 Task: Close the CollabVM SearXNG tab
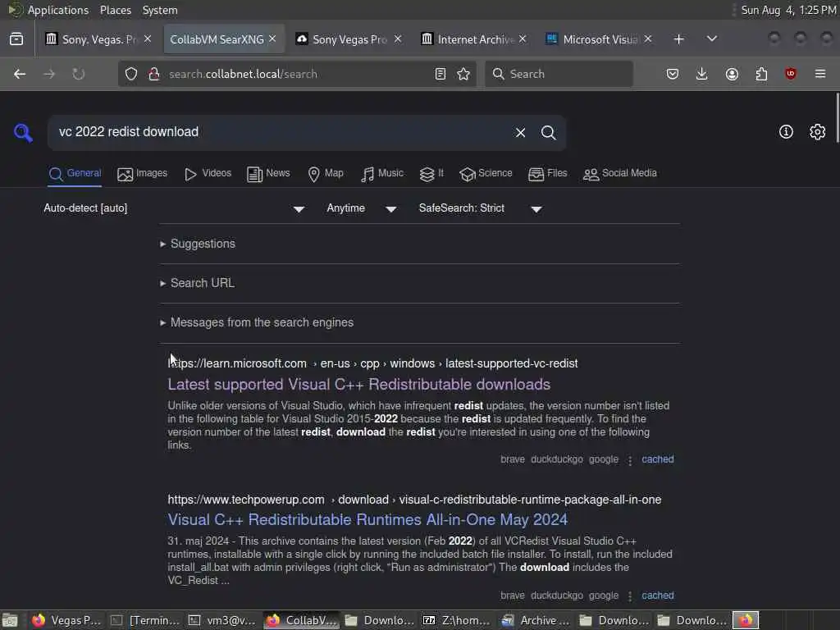(x=272, y=39)
